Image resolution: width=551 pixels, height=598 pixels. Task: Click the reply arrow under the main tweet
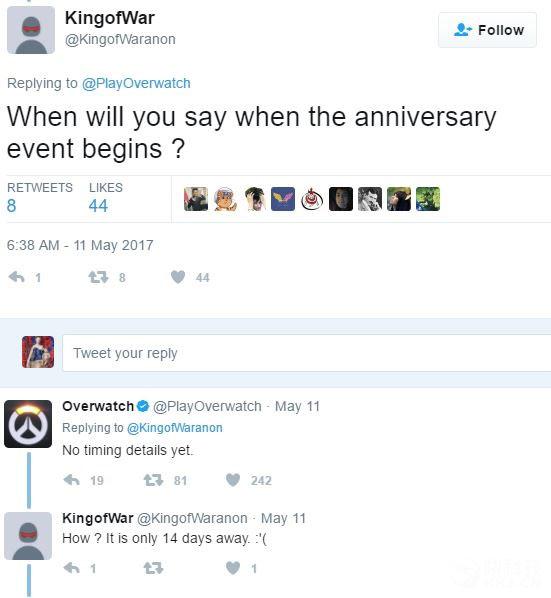click(x=16, y=277)
